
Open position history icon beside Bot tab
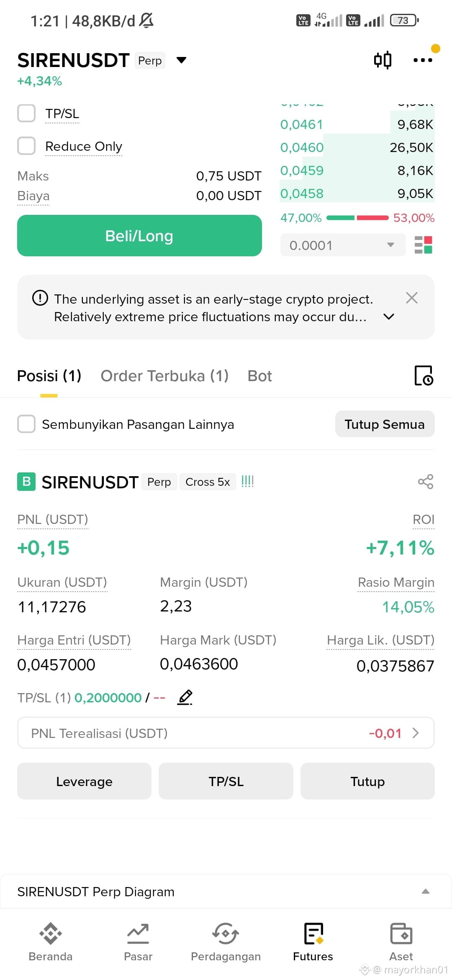pos(424,375)
